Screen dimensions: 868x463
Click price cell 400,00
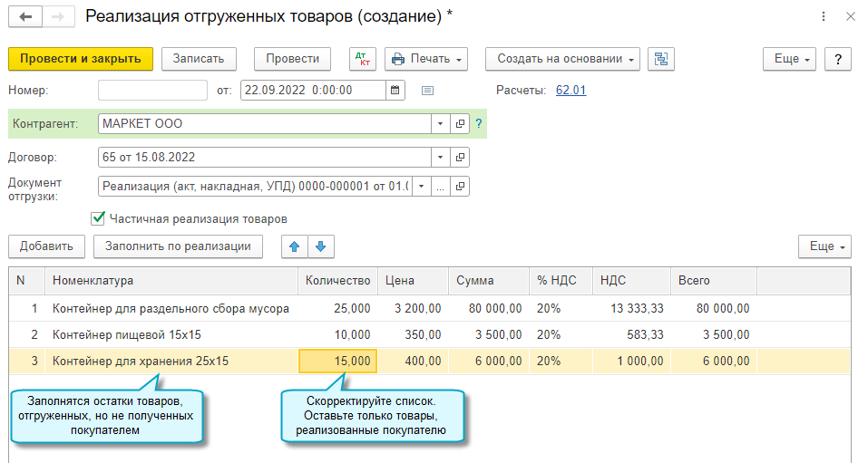413,362
